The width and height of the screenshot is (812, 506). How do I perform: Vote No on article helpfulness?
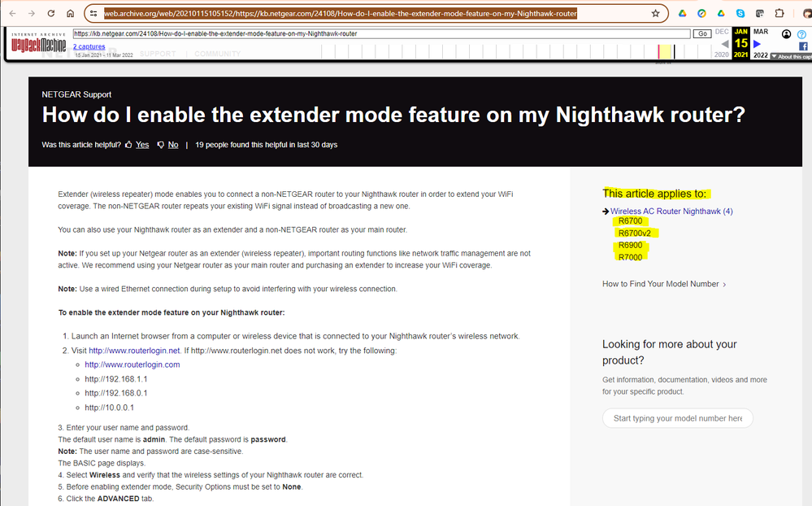[172, 145]
